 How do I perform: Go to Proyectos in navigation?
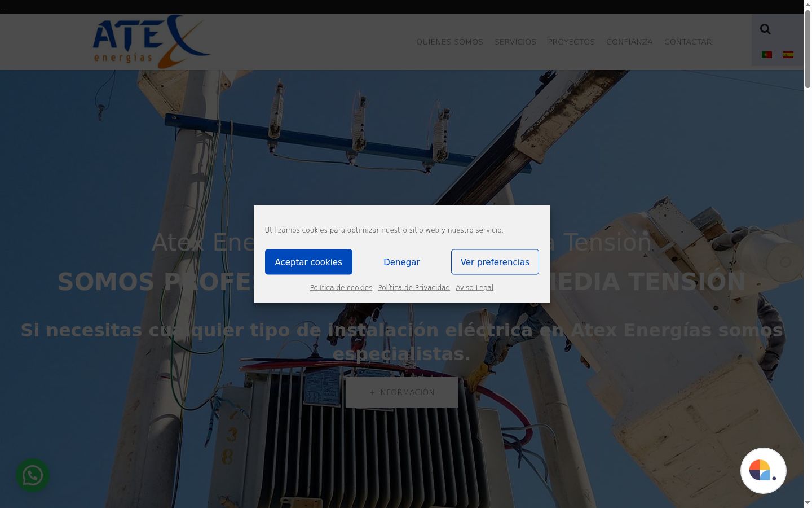(x=571, y=42)
